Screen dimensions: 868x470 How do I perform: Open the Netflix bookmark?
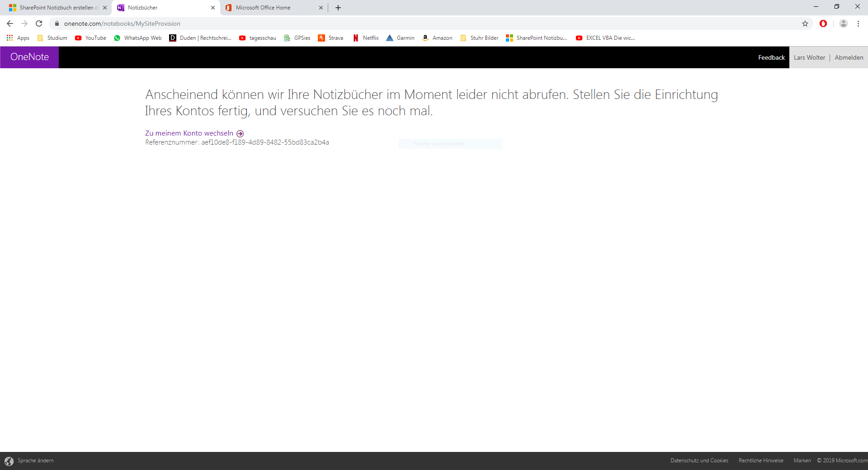click(x=366, y=38)
